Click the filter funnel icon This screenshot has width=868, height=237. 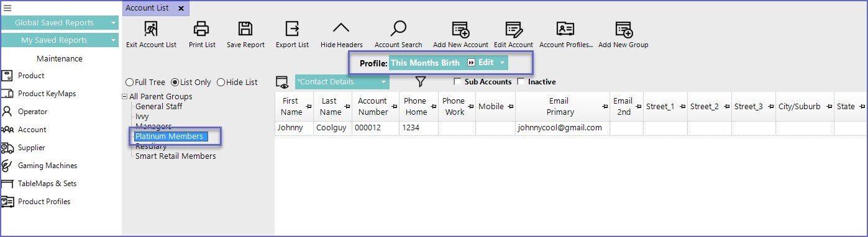click(x=421, y=81)
